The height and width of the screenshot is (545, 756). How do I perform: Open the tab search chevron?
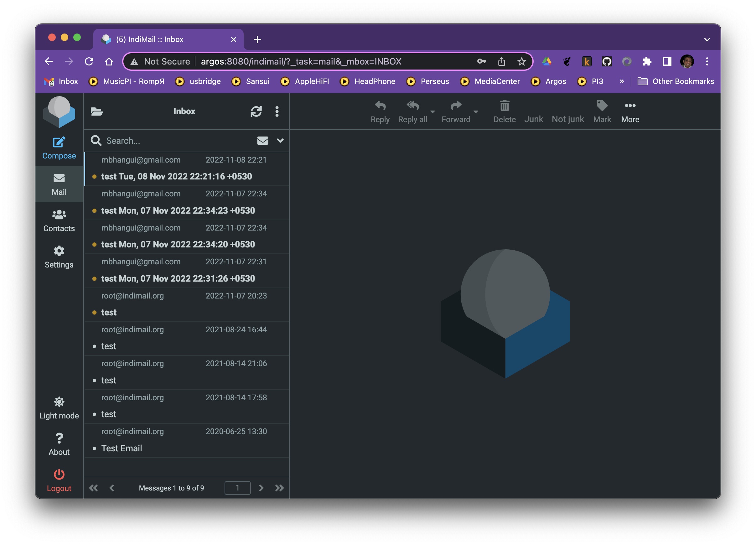[x=707, y=39]
